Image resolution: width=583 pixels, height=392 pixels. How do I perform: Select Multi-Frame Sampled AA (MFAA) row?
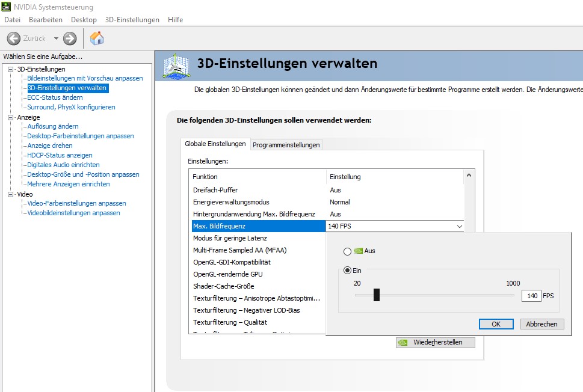(258, 250)
